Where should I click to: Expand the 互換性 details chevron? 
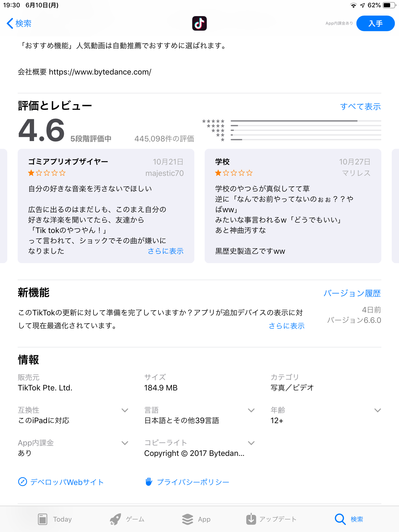pyautogui.click(x=125, y=410)
